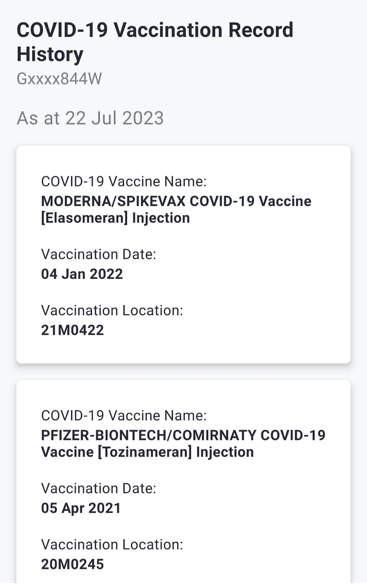Click the word 'History' in the title
This screenshot has height=588, width=367.
[x=50, y=54]
